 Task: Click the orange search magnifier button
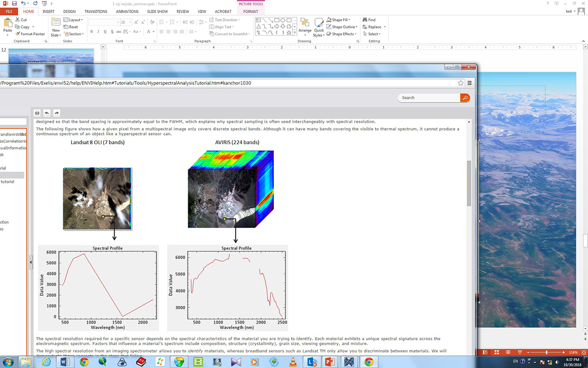465,98
